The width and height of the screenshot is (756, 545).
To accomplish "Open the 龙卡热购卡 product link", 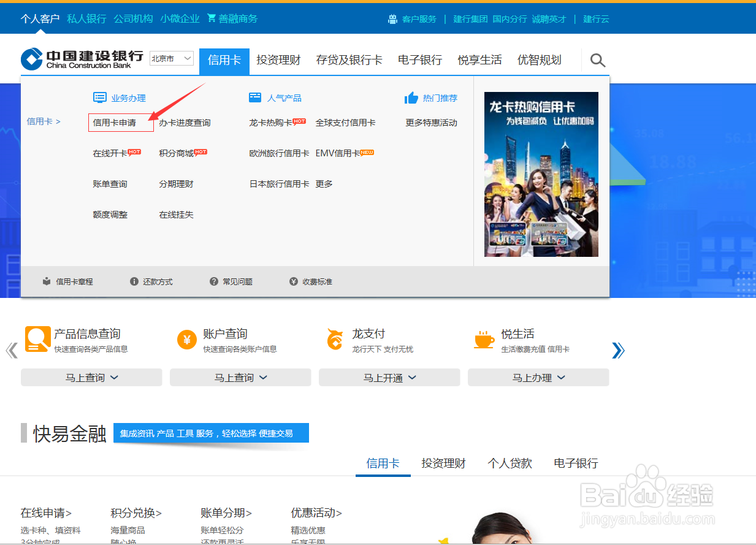I will point(271,123).
